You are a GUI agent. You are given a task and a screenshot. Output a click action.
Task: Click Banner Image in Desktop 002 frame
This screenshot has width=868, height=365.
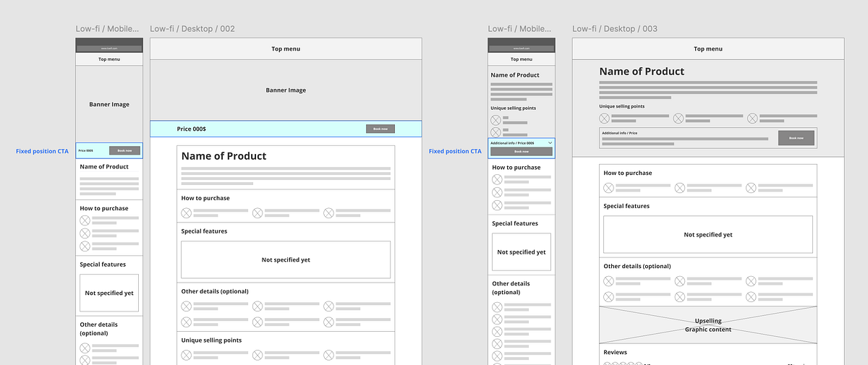pyautogui.click(x=286, y=90)
